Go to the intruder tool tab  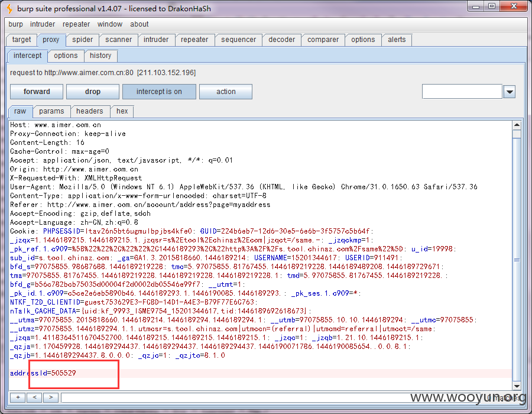coord(156,40)
